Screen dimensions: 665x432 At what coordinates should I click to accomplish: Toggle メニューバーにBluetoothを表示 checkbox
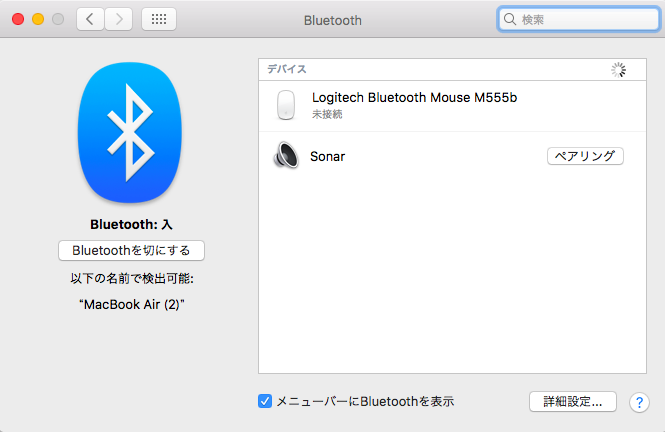[x=265, y=401]
